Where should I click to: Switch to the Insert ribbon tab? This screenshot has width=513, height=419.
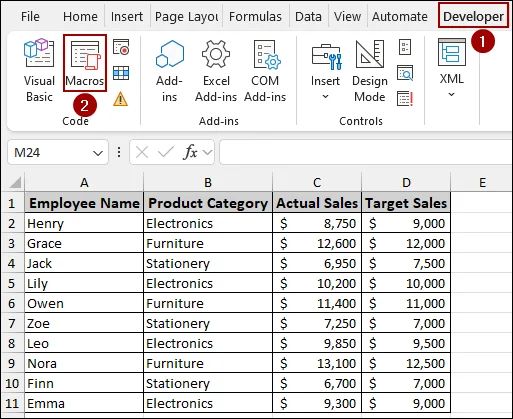(x=127, y=16)
